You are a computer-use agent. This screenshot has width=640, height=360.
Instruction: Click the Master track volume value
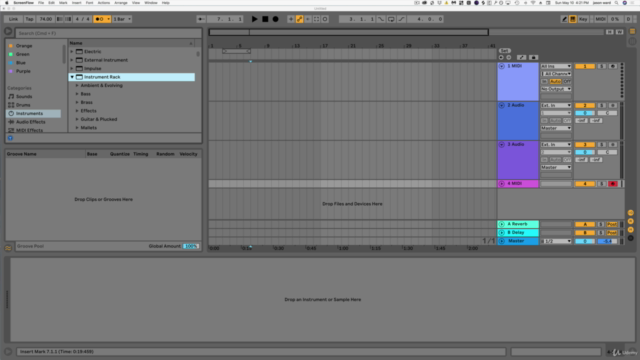pyautogui.click(x=584, y=241)
